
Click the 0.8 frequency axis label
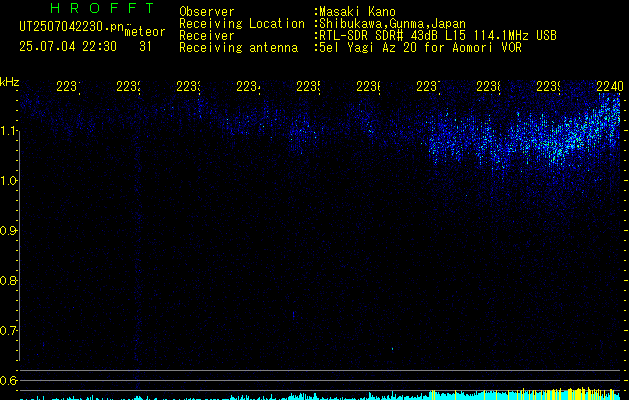[8, 280]
